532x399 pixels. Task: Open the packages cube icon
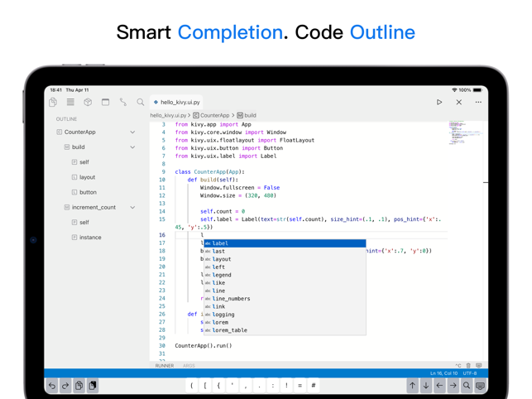[88, 102]
